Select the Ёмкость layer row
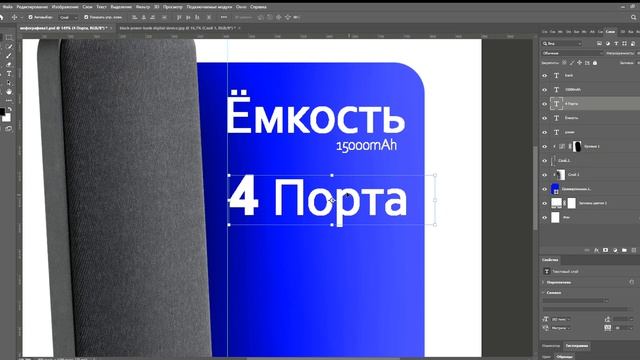 590,118
